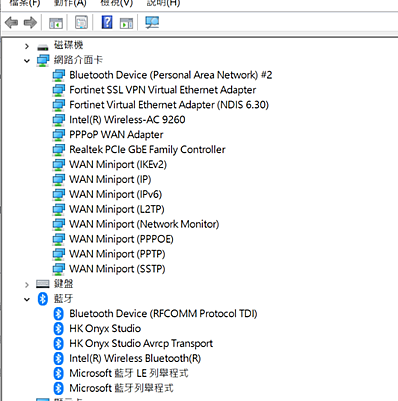The height and width of the screenshot is (401, 398).
Task: Select Intel(R) Wireless-AC 9260
Action: coord(127,119)
